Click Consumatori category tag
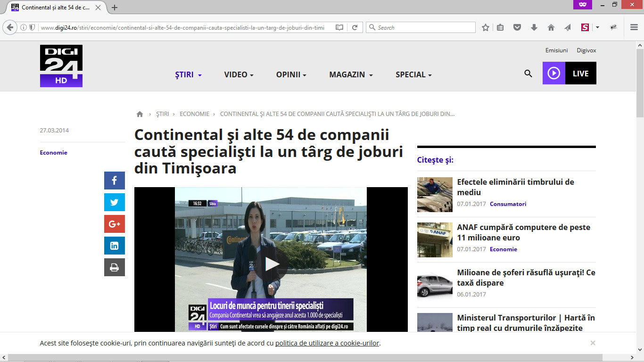The width and height of the screenshot is (644, 362). pyautogui.click(x=508, y=204)
